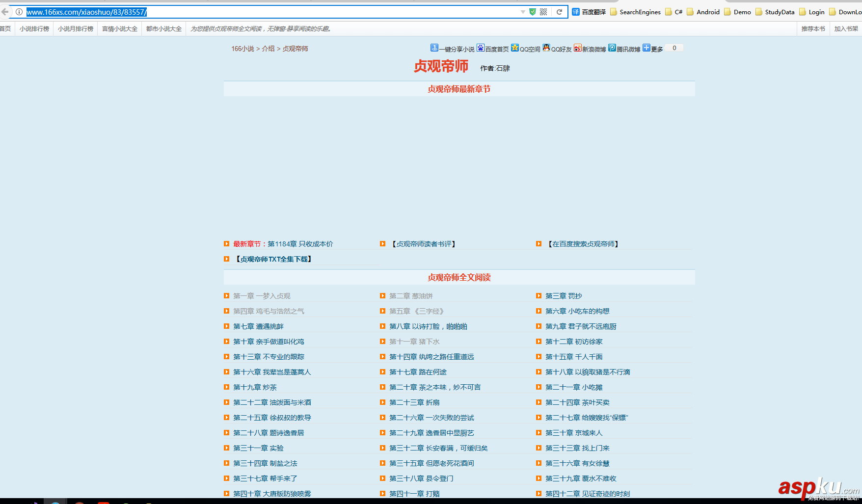Open the Android bookmark folder

[x=703, y=12]
